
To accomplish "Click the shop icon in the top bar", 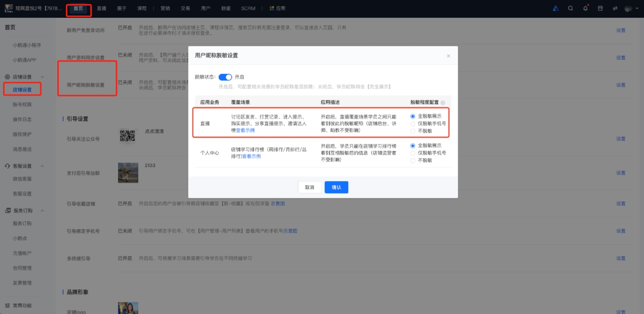I will pos(600,8).
